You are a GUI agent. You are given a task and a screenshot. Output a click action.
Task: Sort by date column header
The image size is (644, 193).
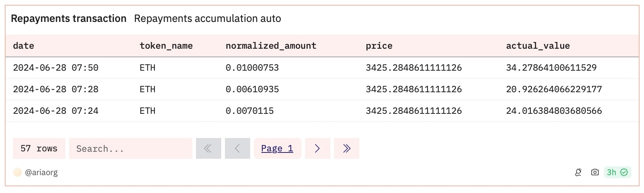tap(23, 46)
